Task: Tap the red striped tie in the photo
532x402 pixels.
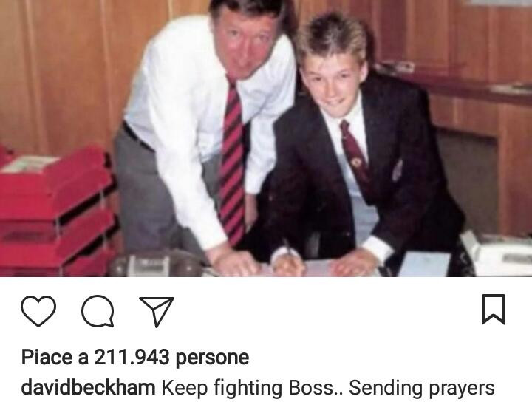Action: (x=232, y=163)
